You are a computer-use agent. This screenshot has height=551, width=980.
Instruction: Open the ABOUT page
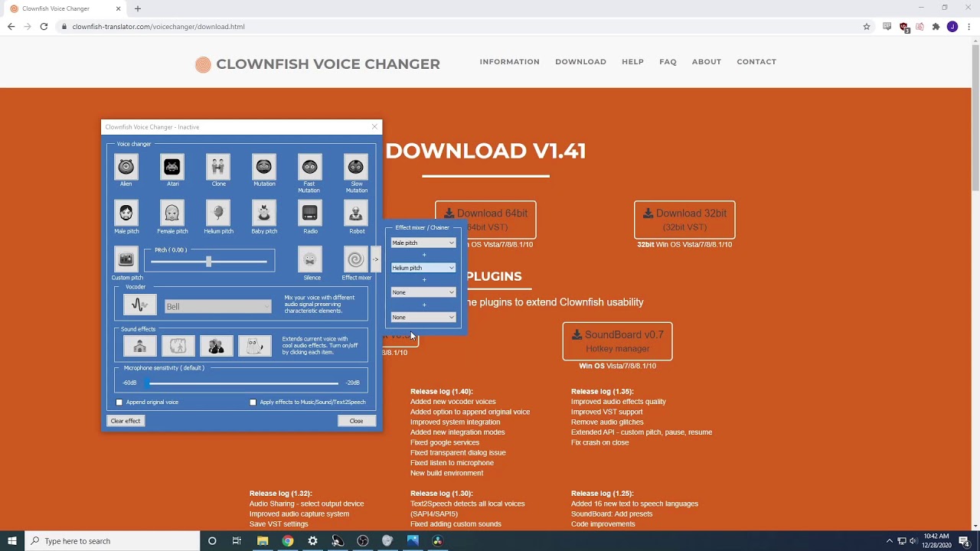coord(706,62)
